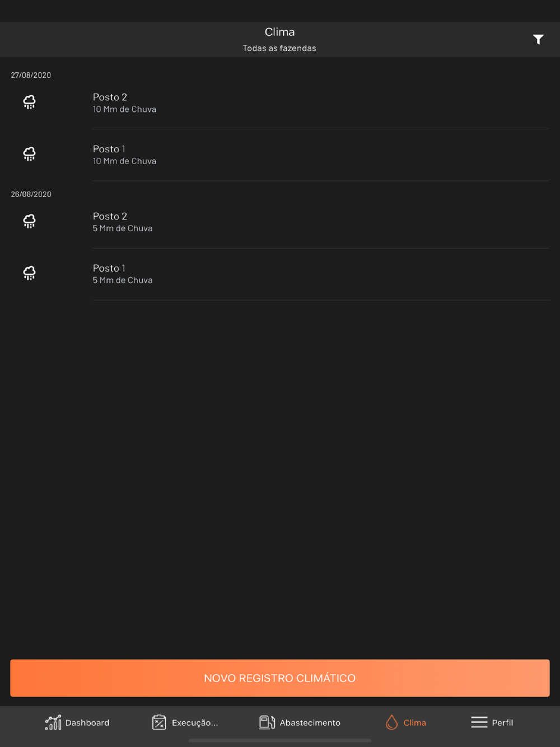Click the Abastecimento fuel pump icon
Viewport: 560px width, 747px height.
tap(267, 722)
